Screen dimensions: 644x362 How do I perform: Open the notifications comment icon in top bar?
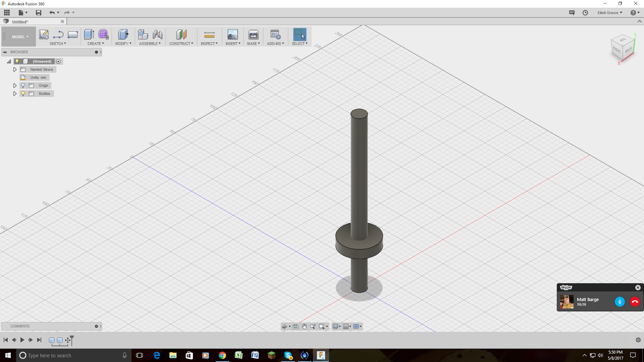[572, 12]
